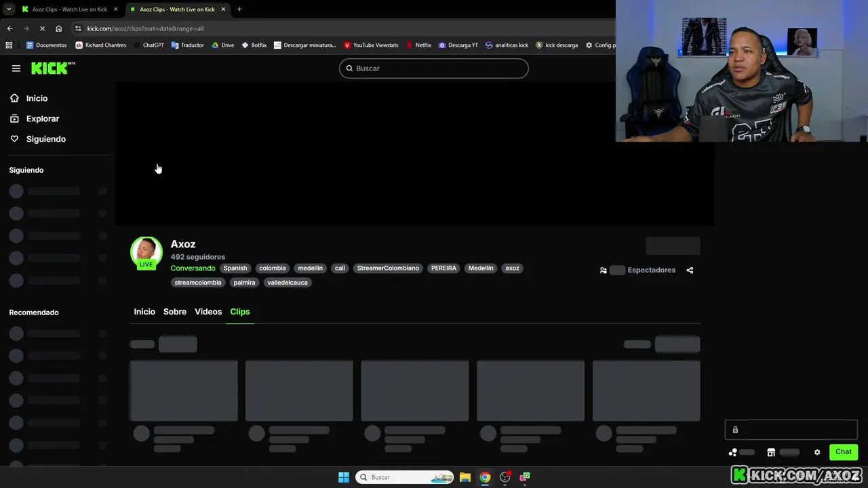Open the YouTube Viewstats bookmark

pyautogui.click(x=371, y=45)
